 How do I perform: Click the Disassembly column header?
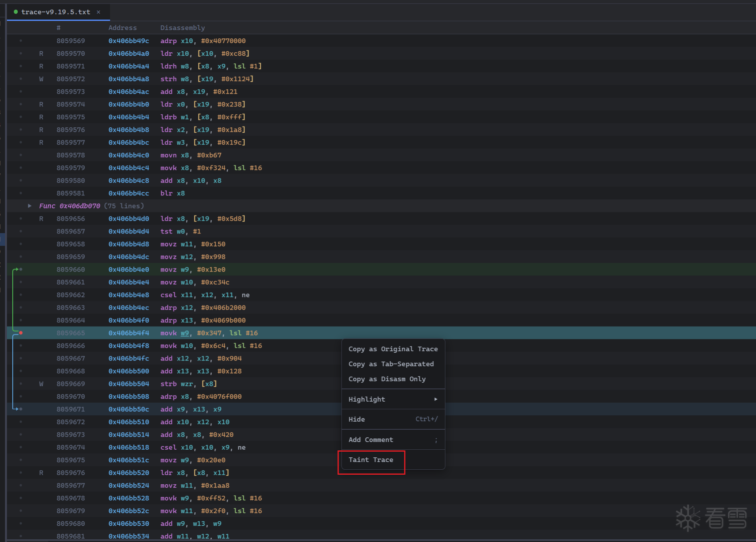(x=182, y=28)
